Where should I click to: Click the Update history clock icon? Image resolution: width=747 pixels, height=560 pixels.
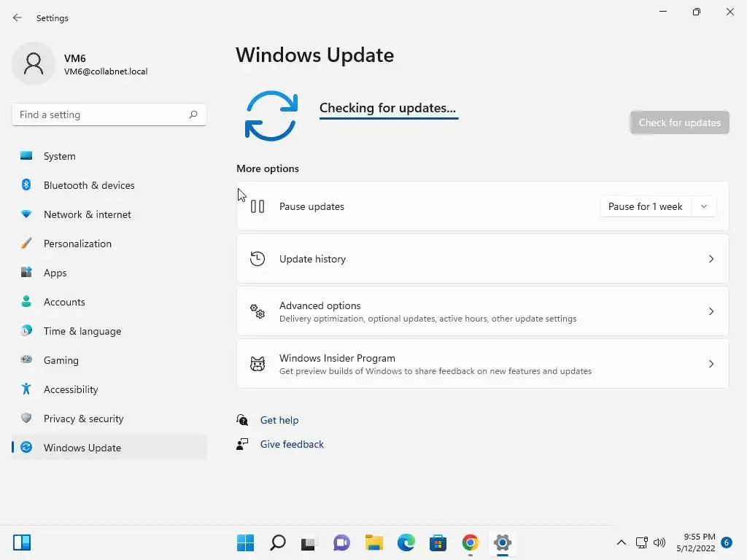point(258,259)
